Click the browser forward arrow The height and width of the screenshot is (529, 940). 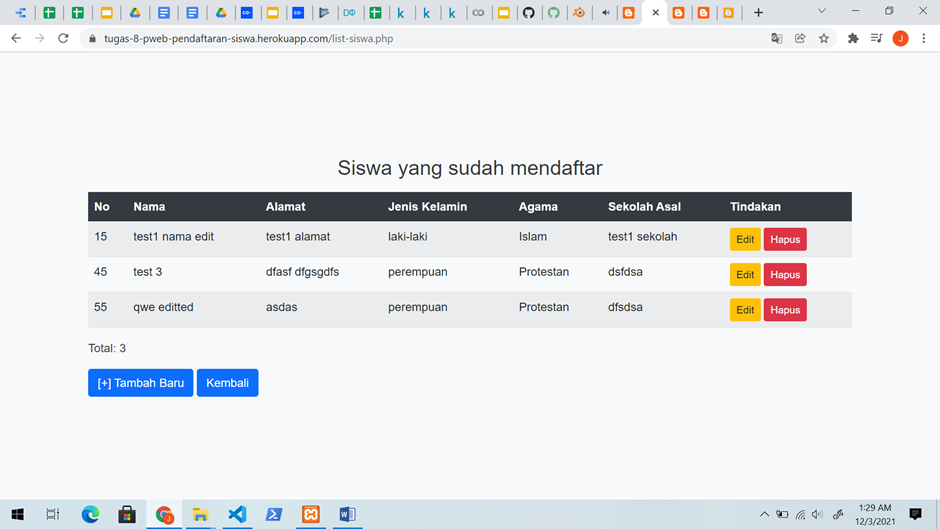[x=40, y=38]
